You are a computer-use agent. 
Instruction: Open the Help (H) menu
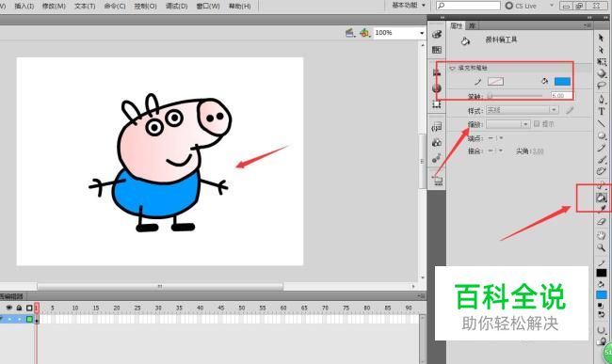click(x=240, y=6)
